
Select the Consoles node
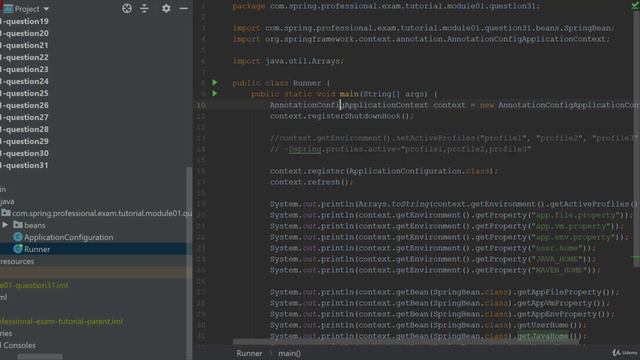[x=19, y=345]
